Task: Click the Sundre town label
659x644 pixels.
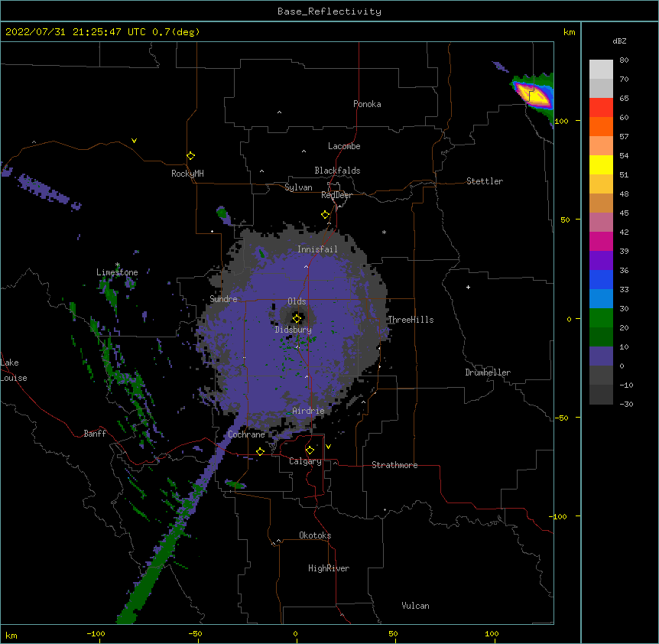Action: 223,299
